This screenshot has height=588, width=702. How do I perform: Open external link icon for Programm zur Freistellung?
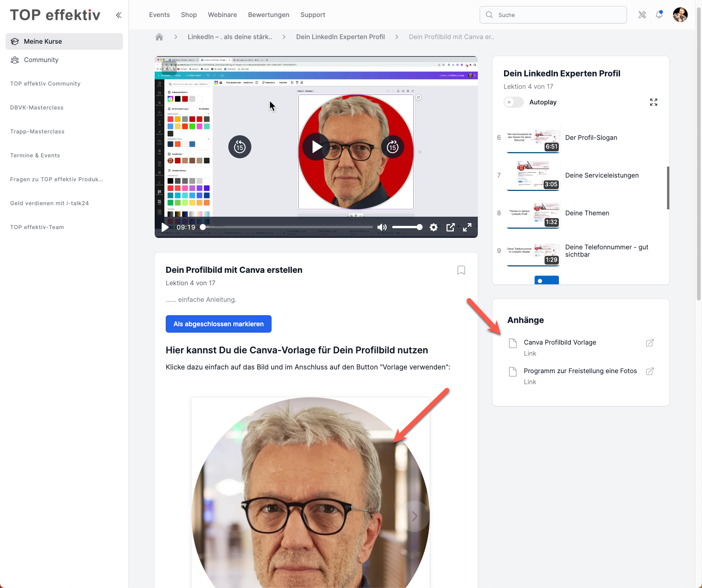pyautogui.click(x=650, y=371)
